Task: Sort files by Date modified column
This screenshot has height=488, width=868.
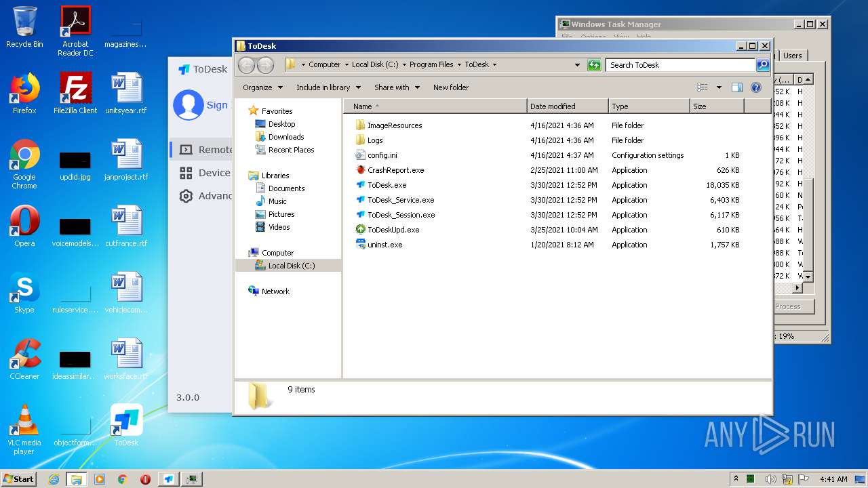Action: [568, 106]
